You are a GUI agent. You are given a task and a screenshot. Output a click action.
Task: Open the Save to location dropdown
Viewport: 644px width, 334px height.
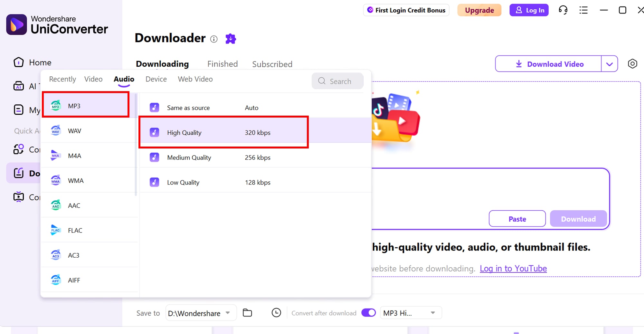point(228,313)
